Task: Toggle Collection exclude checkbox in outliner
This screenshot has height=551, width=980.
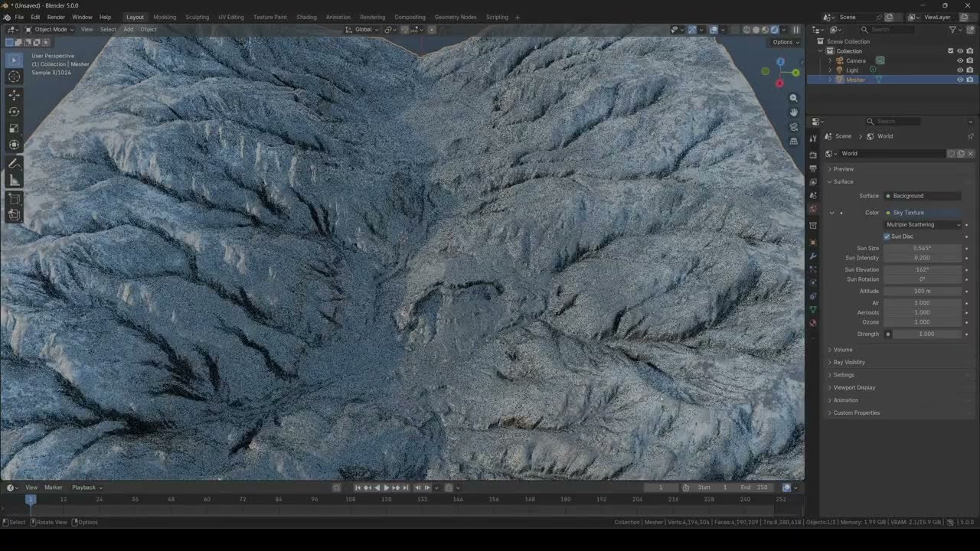Action: click(x=951, y=51)
